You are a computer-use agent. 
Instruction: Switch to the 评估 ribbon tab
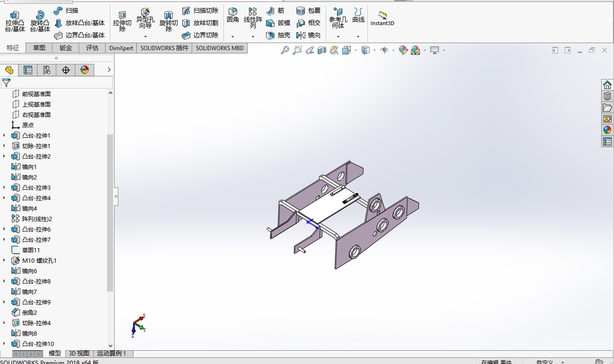click(92, 48)
